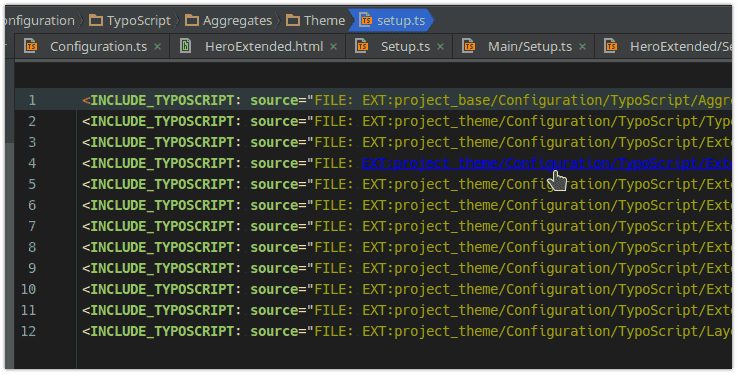This screenshot has width=737, height=374.
Task: Click line number 4 in the gutter
Action: [x=32, y=163]
